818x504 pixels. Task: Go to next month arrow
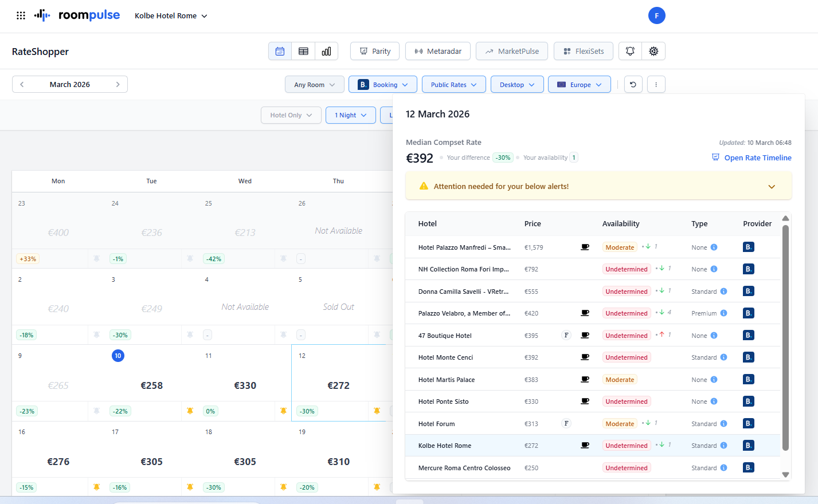(x=118, y=84)
